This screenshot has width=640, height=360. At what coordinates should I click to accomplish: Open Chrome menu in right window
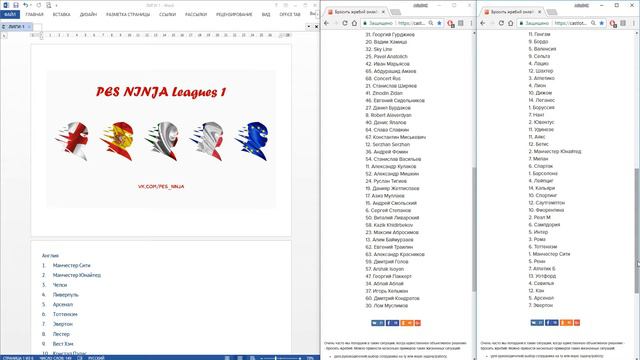[x=633, y=23]
